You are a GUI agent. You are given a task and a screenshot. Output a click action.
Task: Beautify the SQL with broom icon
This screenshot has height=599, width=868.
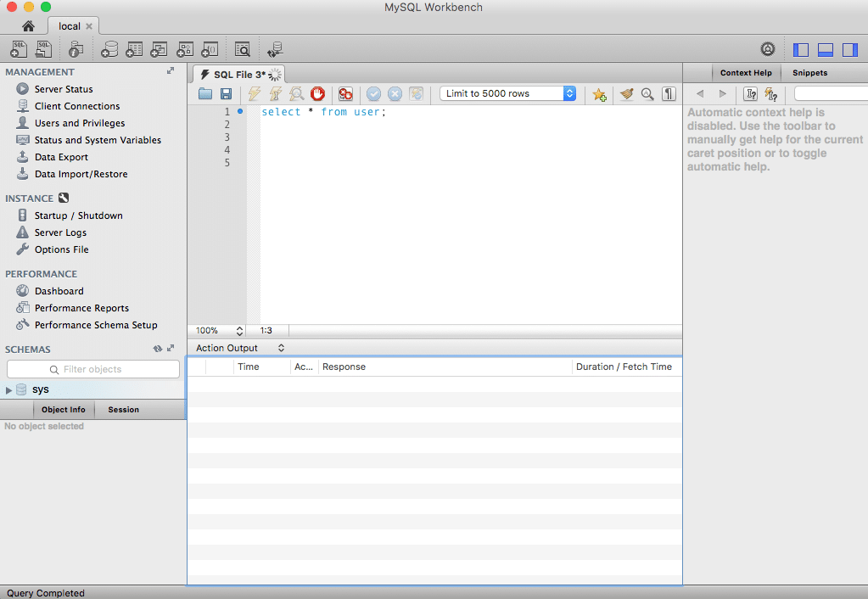[x=627, y=93]
